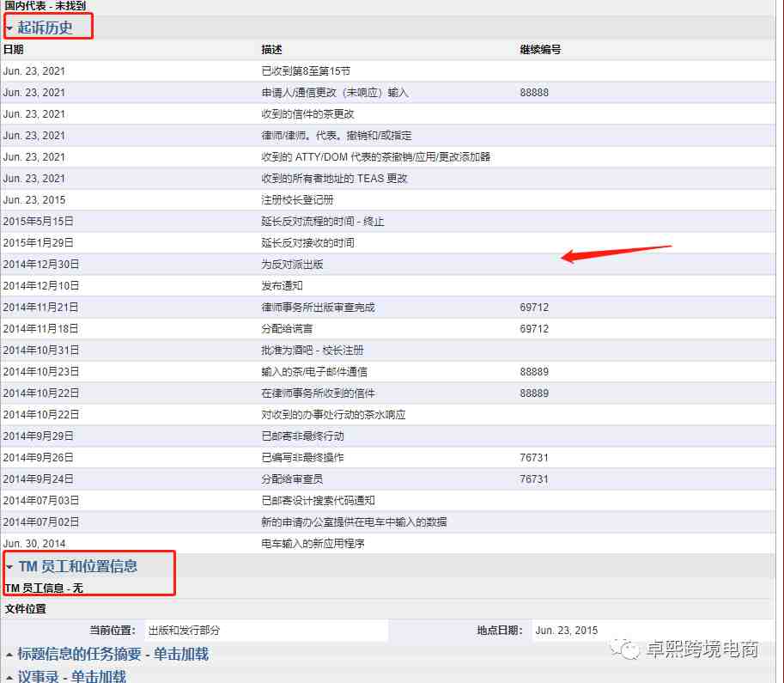Click the 电车输入的新应用程序 entry
784x683 pixels.
313,544
